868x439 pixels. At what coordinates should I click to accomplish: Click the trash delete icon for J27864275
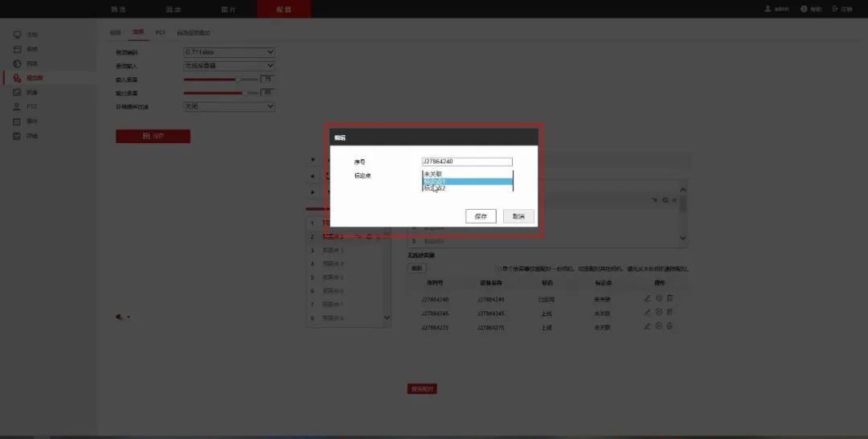[x=669, y=326]
